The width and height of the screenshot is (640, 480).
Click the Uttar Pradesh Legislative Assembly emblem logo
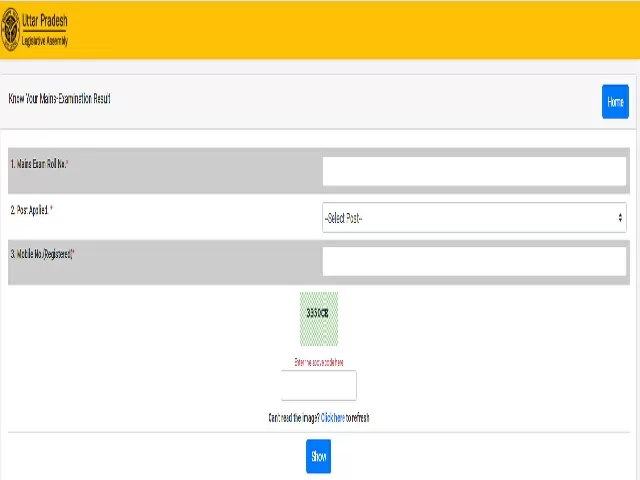(10, 29)
